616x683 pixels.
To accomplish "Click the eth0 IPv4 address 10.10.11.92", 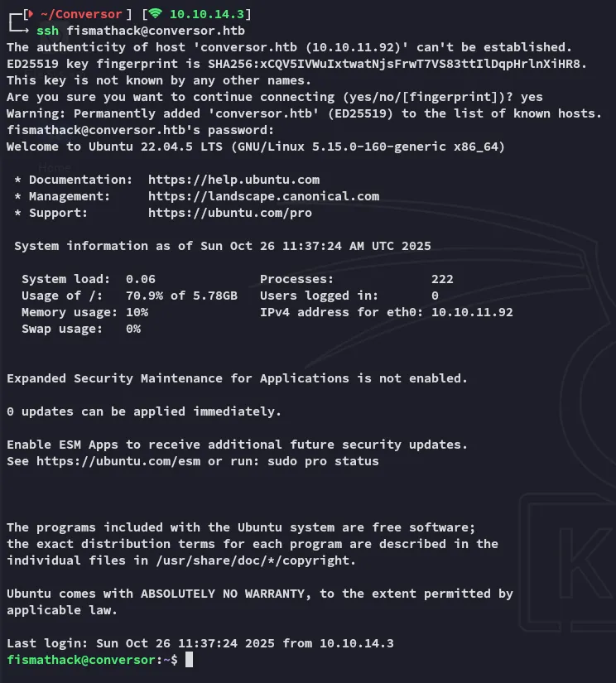I will pyautogui.click(x=472, y=312).
